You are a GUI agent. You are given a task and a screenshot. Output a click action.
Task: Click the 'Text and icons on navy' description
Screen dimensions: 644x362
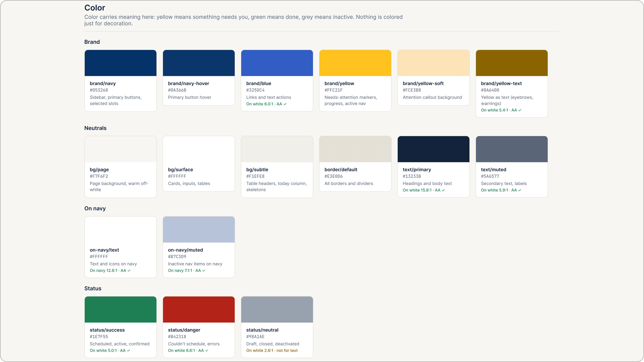(x=113, y=264)
